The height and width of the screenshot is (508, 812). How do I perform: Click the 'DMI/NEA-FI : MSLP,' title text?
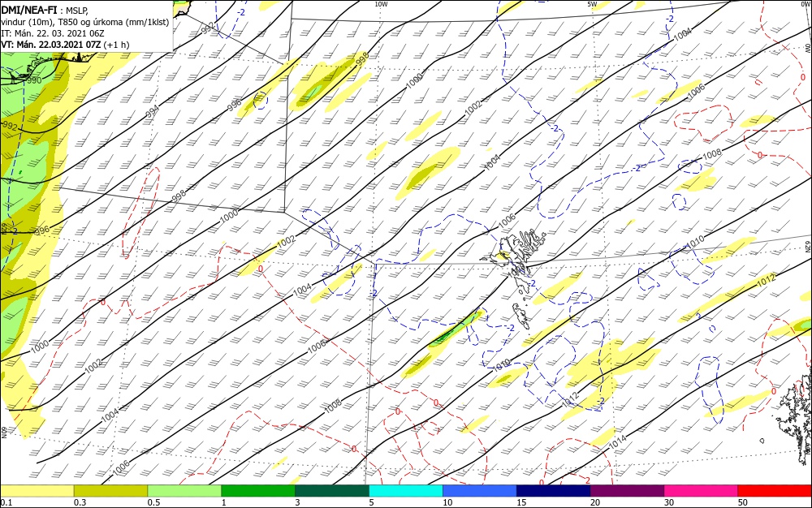tap(45, 9)
